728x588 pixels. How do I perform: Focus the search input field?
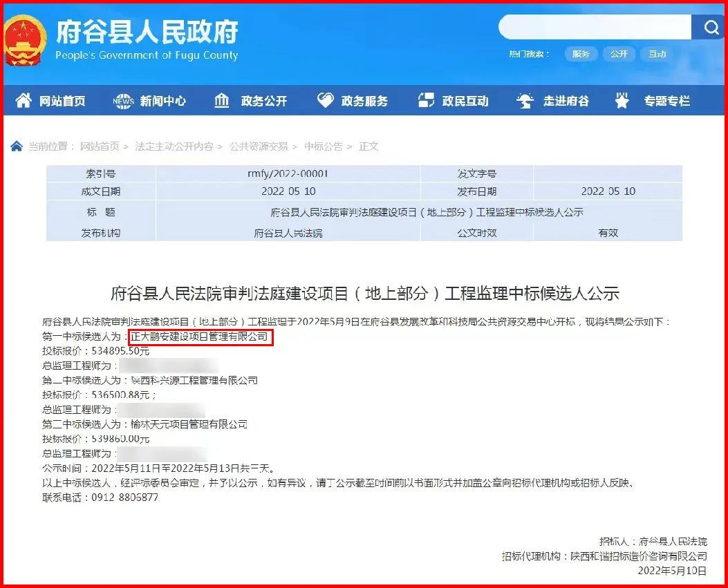tap(595, 28)
